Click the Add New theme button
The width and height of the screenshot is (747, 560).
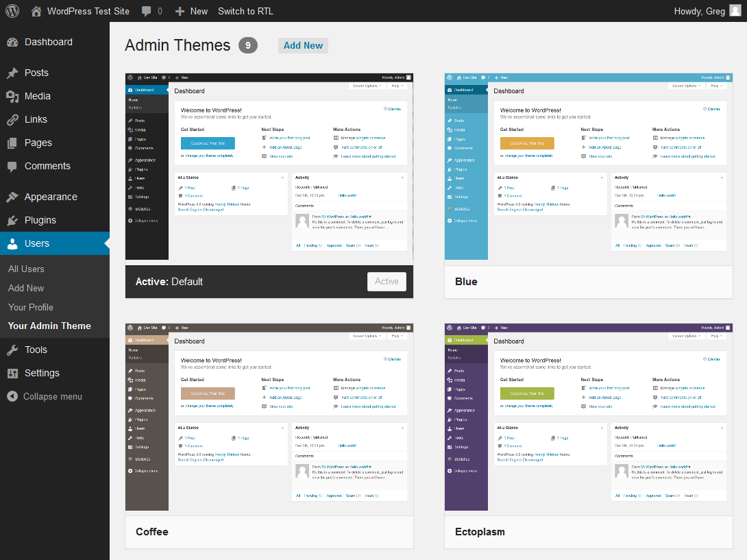click(x=303, y=45)
